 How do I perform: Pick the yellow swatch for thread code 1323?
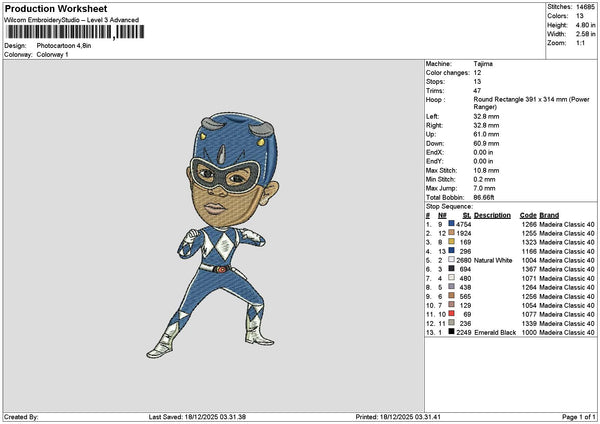click(x=452, y=241)
